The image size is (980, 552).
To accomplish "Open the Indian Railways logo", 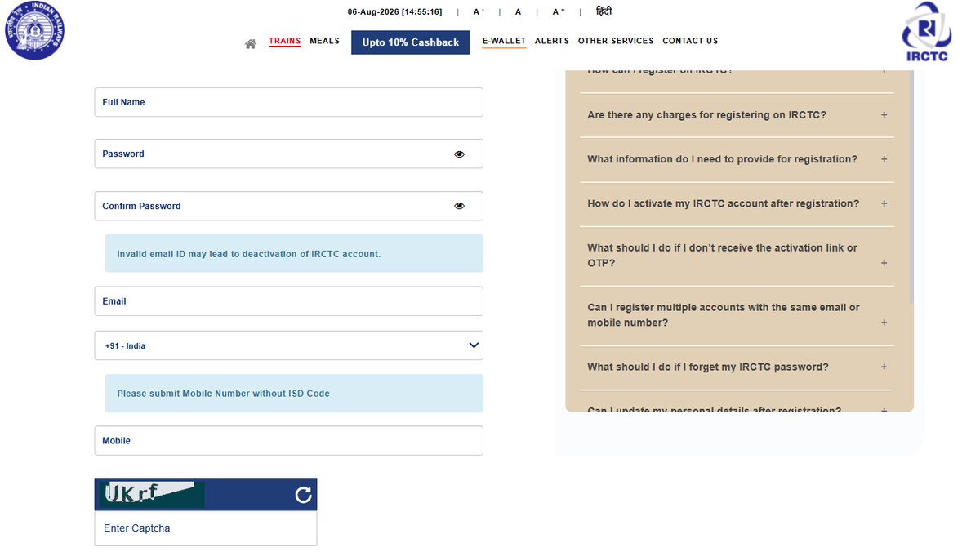I will [34, 30].
